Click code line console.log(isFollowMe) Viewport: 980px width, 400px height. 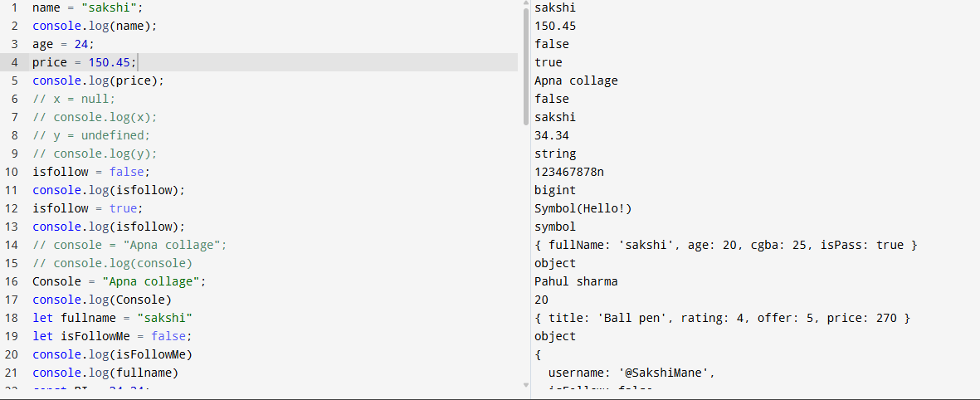[x=113, y=354]
